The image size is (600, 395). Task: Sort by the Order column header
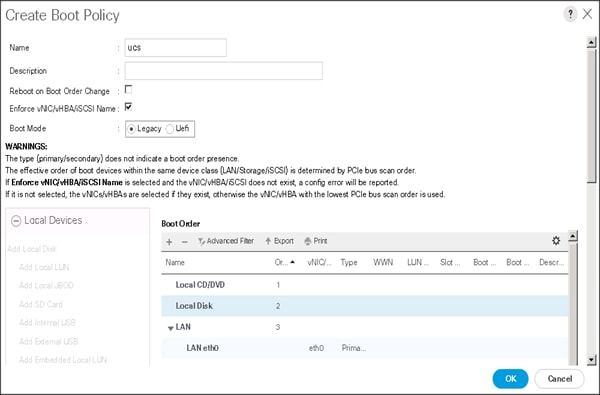point(285,263)
